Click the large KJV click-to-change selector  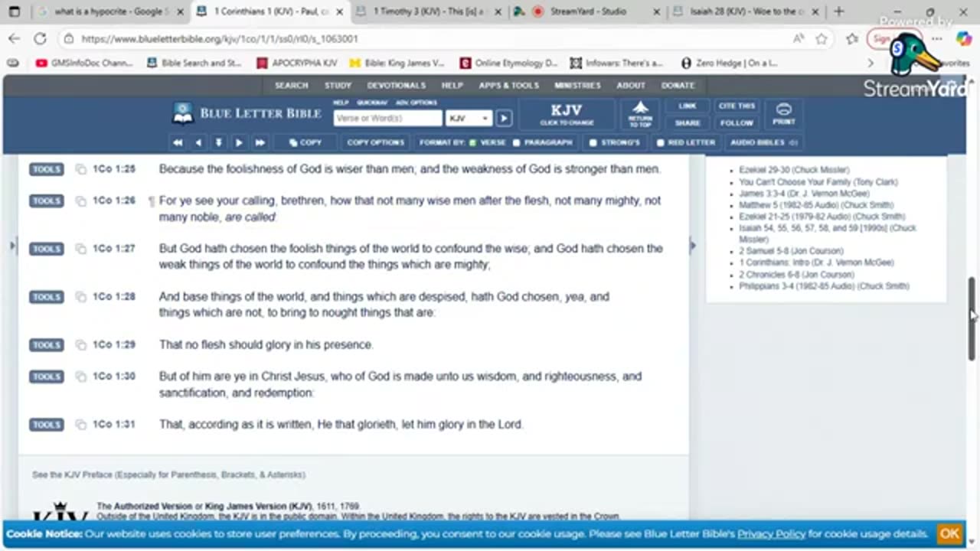point(567,114)
